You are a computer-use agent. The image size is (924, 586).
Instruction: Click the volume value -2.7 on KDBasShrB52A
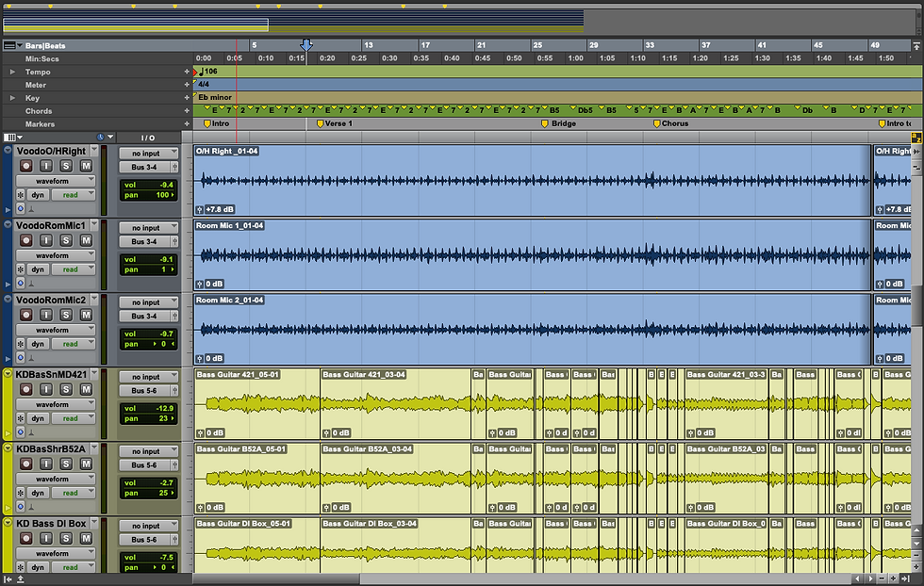tap(166, 483)
